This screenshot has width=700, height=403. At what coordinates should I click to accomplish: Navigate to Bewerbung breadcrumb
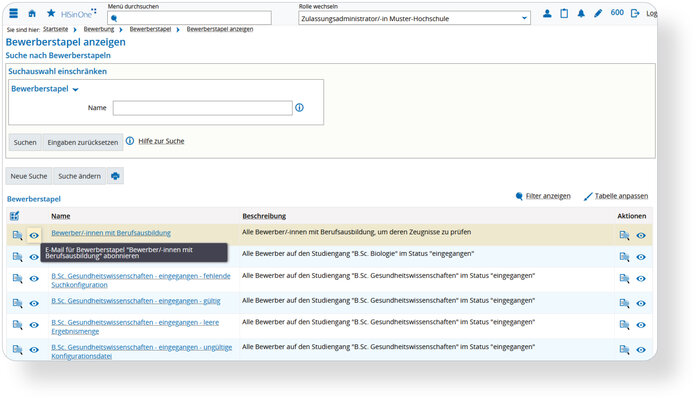(x=99, y=29)
